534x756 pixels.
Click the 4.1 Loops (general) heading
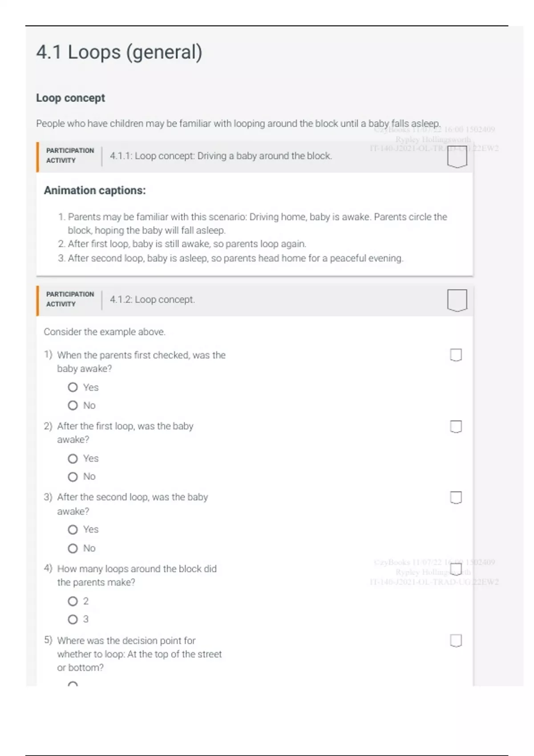pyautogui.click(x=119, y=52)
